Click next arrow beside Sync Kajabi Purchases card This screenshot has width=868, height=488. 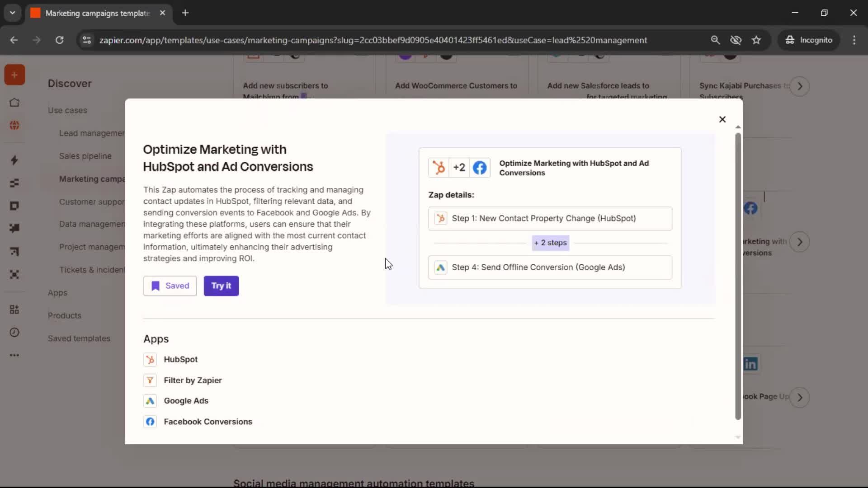click(x=800, y=86)
